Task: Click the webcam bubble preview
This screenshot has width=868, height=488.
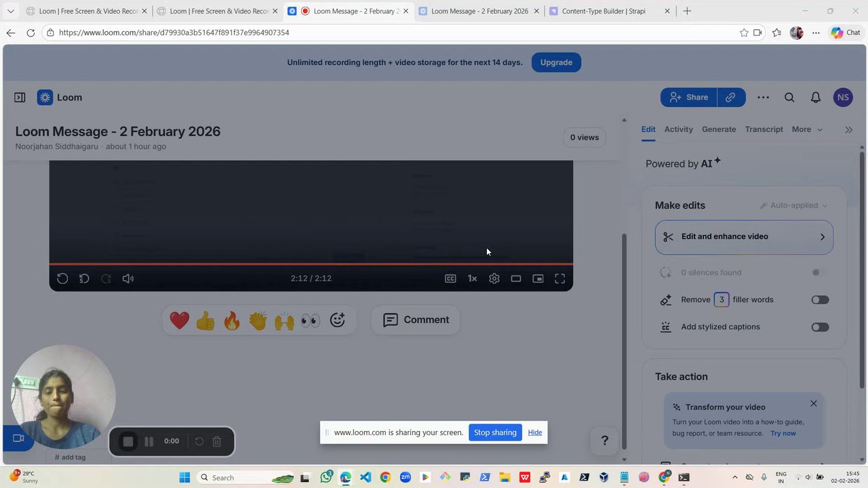Action: pyautogui.click(x=63, y=396)
